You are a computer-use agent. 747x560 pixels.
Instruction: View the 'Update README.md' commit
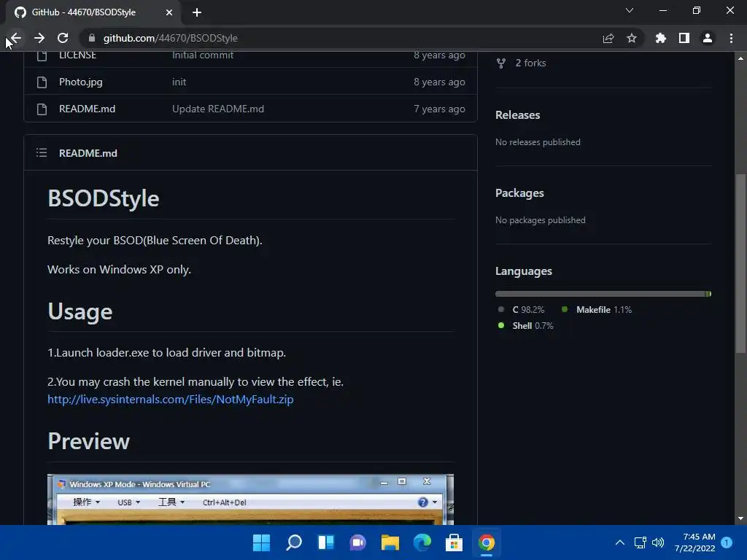217,109
